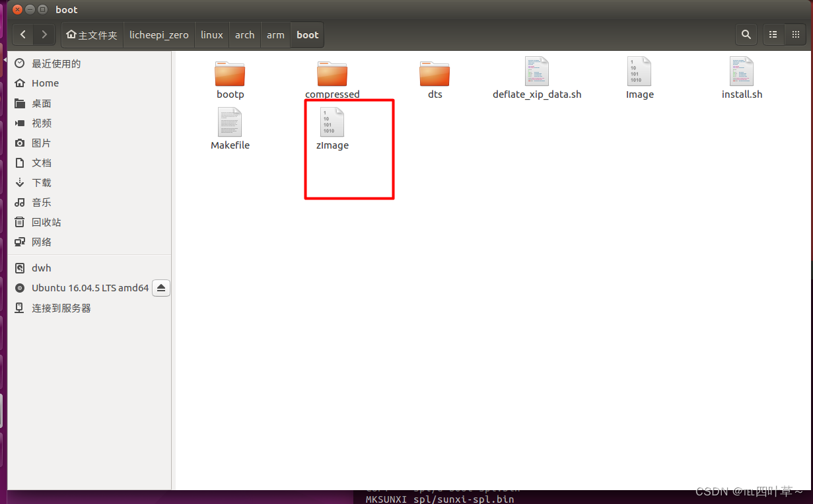
Task: Go to linux breadcrumb
Action: tap(211, 35)
